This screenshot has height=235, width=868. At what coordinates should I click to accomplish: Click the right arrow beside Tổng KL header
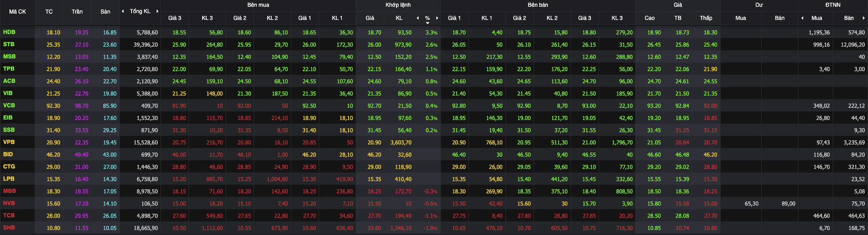pyautogui.click(x=157, y=11)
